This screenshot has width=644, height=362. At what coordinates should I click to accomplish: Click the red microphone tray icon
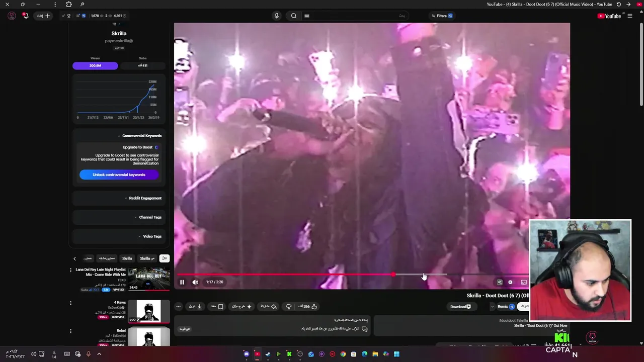click(88, 354)
